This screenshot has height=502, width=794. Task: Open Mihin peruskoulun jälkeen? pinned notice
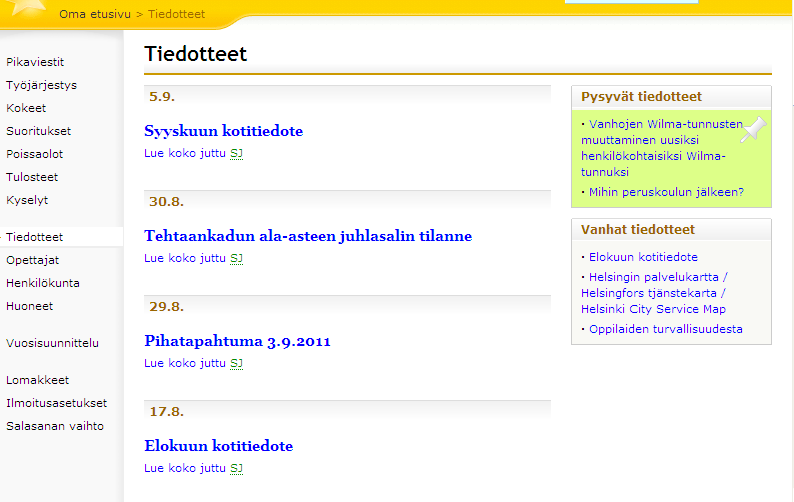666,192
